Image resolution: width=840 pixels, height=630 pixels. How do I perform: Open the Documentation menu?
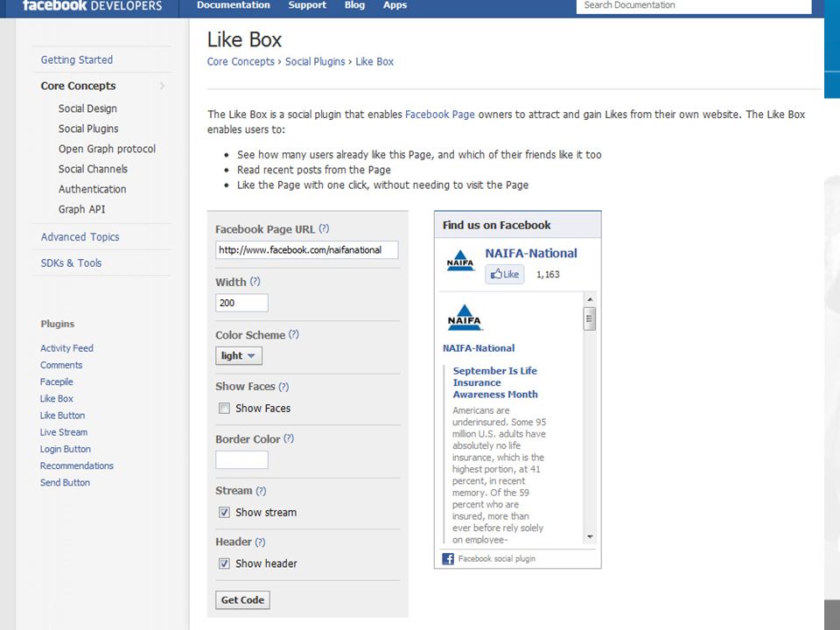234,5
